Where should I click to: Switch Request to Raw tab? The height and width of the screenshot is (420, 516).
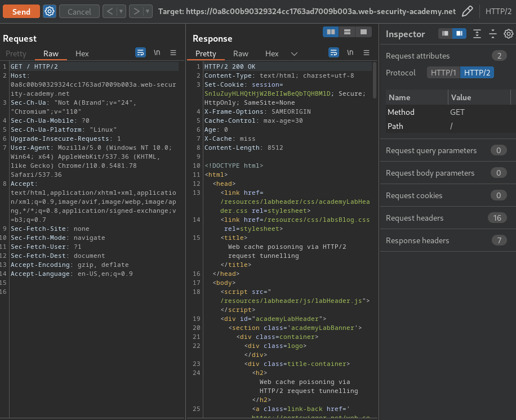[x=51, y=53]
